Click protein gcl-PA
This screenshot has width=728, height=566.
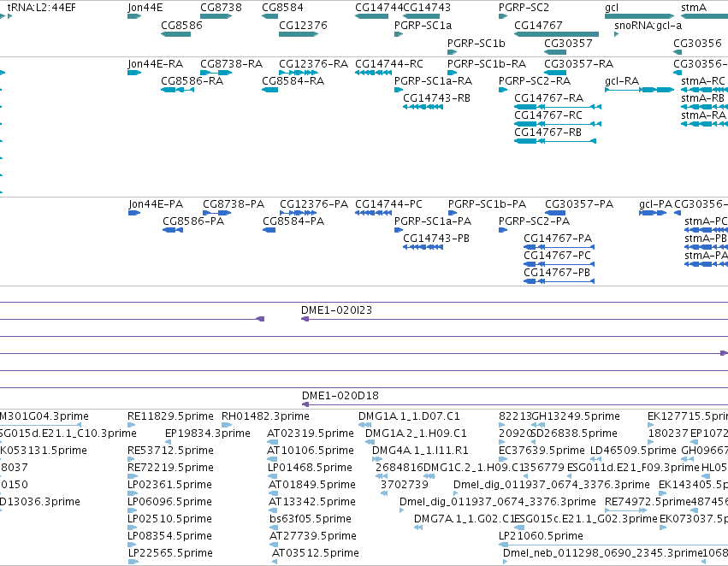(x=655, y=204)
